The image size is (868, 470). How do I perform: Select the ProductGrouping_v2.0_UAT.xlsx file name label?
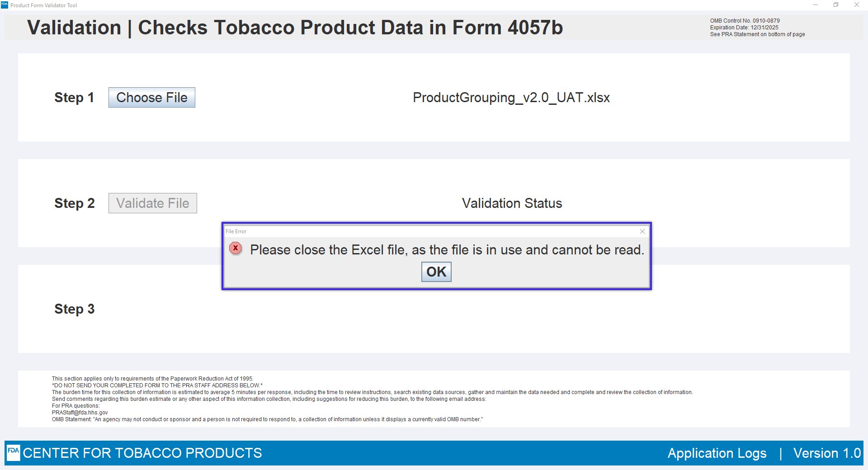(511, 98)
